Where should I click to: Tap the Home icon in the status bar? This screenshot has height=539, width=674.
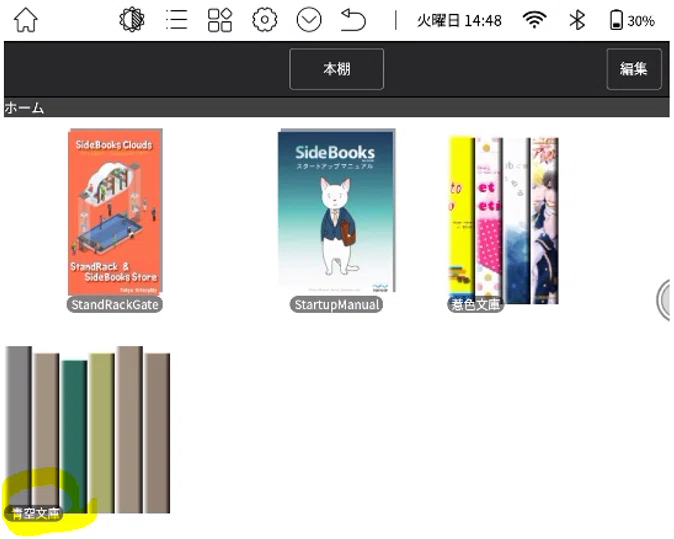point(26,20)
